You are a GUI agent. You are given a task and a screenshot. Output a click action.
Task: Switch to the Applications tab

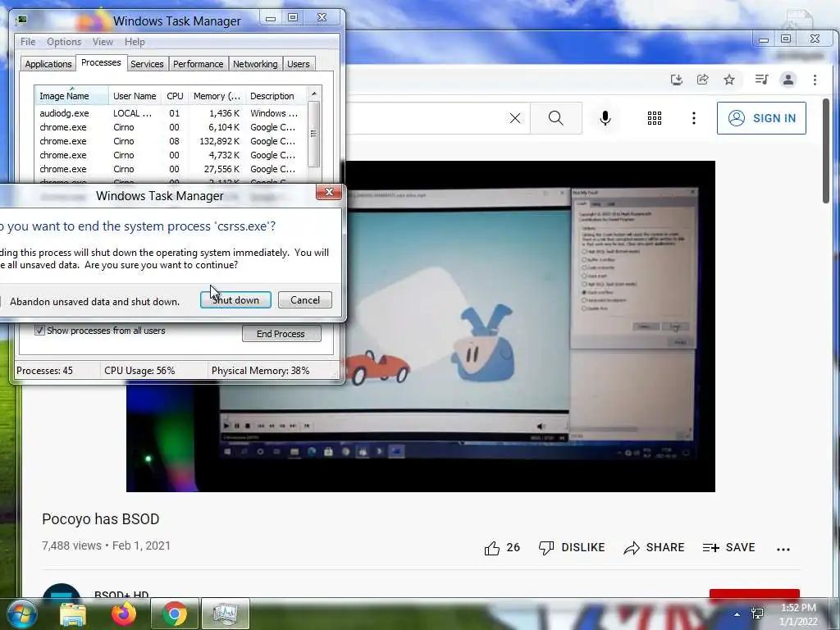[x=48, y=64]
